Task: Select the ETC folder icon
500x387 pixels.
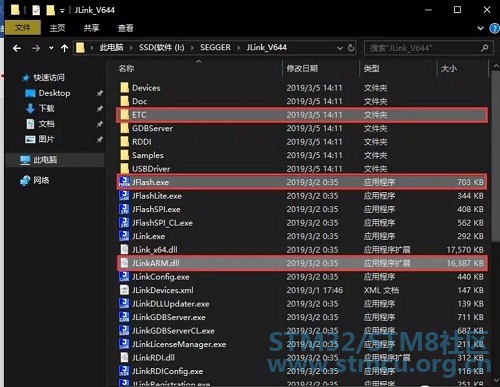Action: point(124,115)
